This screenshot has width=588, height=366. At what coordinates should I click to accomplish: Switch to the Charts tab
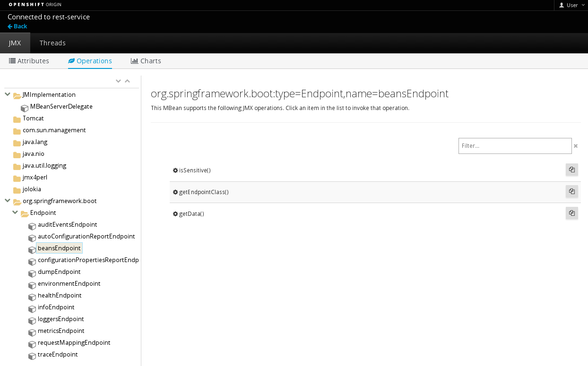pyautogui.click(x=146, y=61)
